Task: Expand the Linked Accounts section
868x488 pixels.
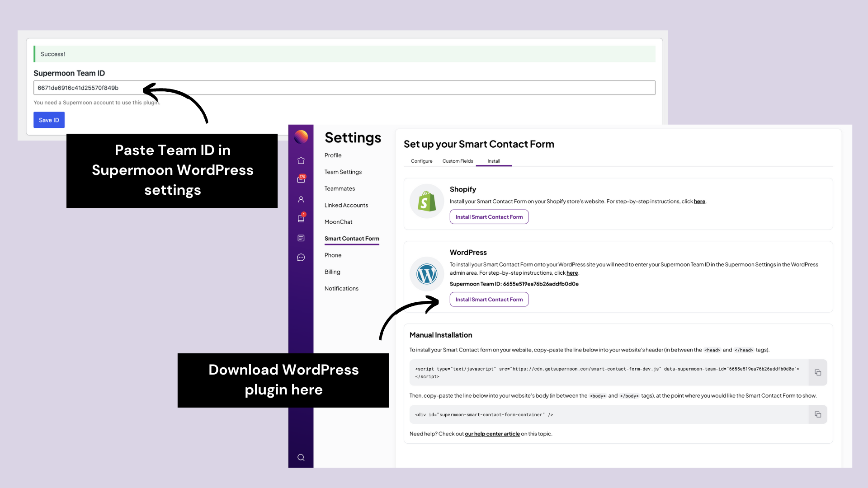Action: coord(346,205)
